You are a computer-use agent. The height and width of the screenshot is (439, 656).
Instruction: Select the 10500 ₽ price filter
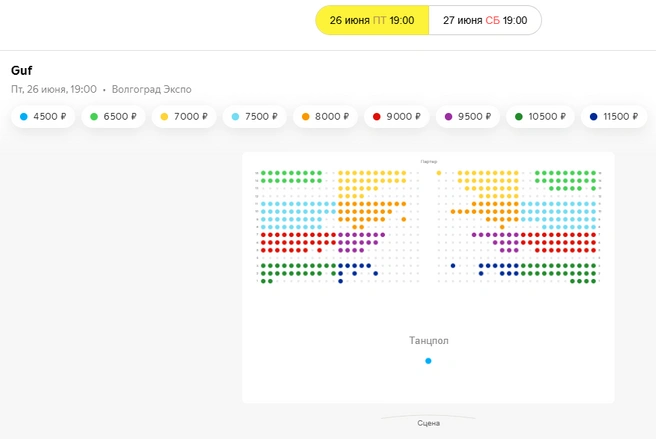click(x=540, y=116)
